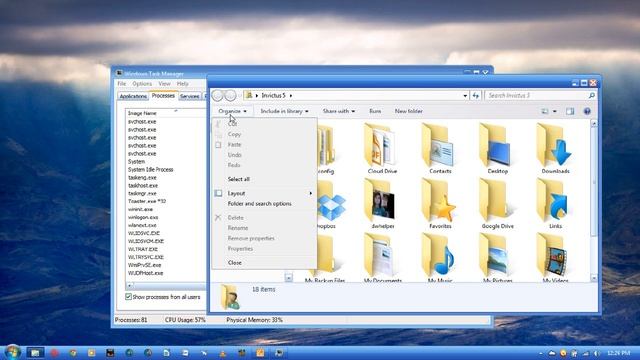Open Task Manager Options menu
Image resolution: width=640 pixels, height=360 pixels.
142,84
